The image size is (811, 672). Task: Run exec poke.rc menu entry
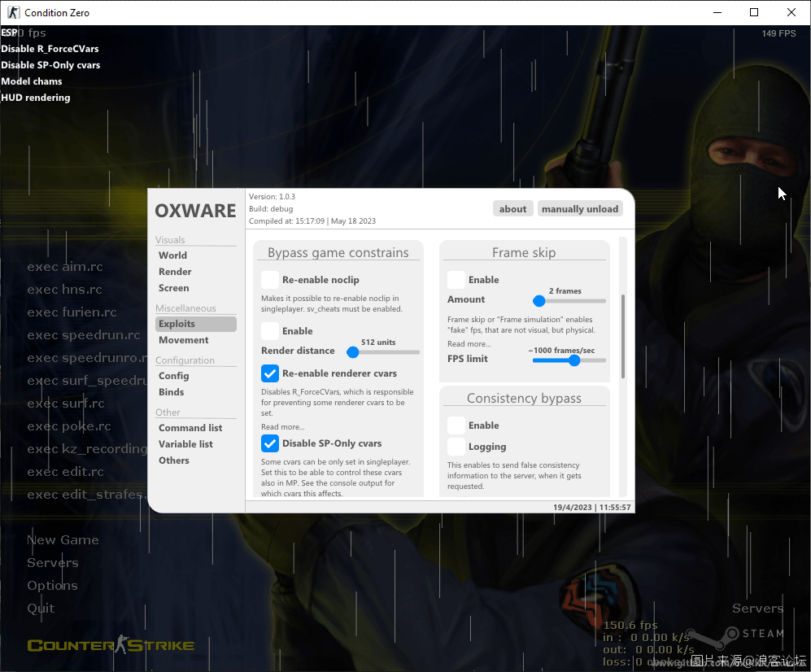pyautogui.click(x=69, y=426)
